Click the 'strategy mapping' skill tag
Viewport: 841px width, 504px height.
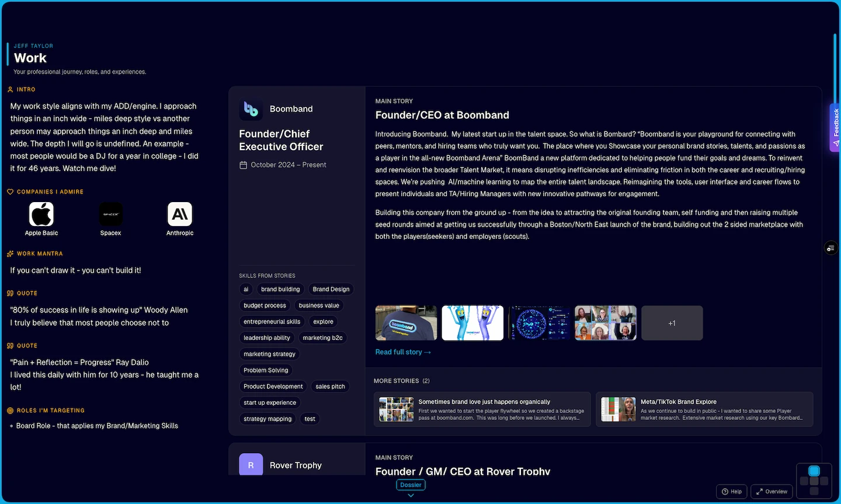(x=267, y=419)
